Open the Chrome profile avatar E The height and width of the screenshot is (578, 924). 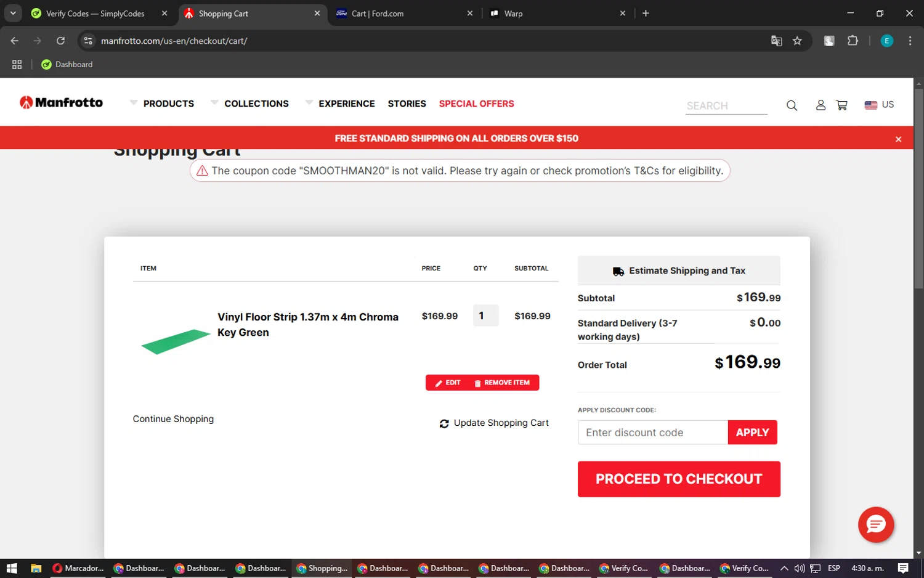886,41
